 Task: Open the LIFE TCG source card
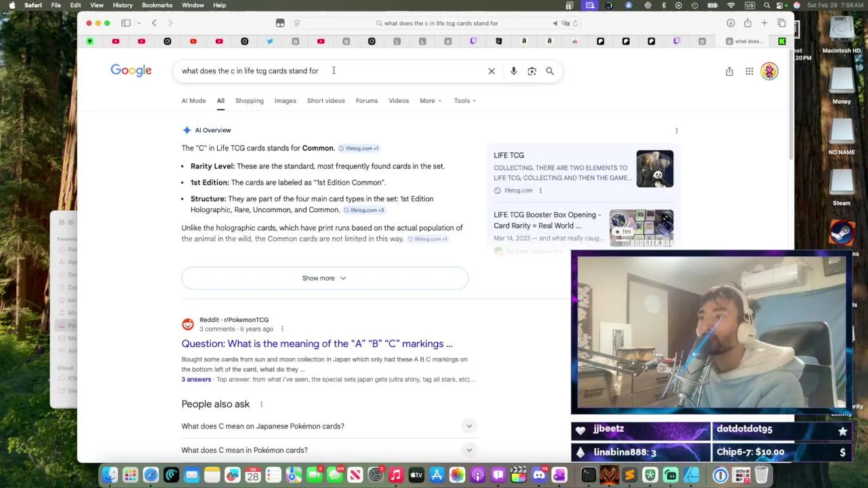(583, 172)
